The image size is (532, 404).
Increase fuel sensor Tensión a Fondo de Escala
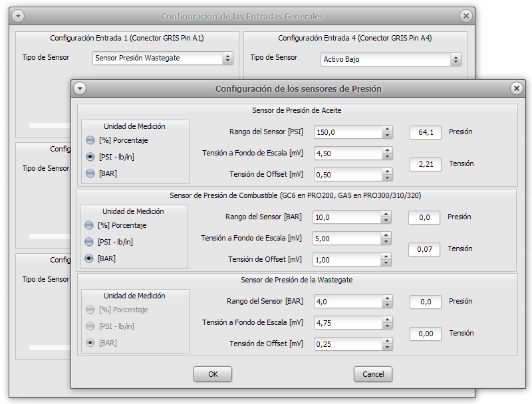pos(386,235)
